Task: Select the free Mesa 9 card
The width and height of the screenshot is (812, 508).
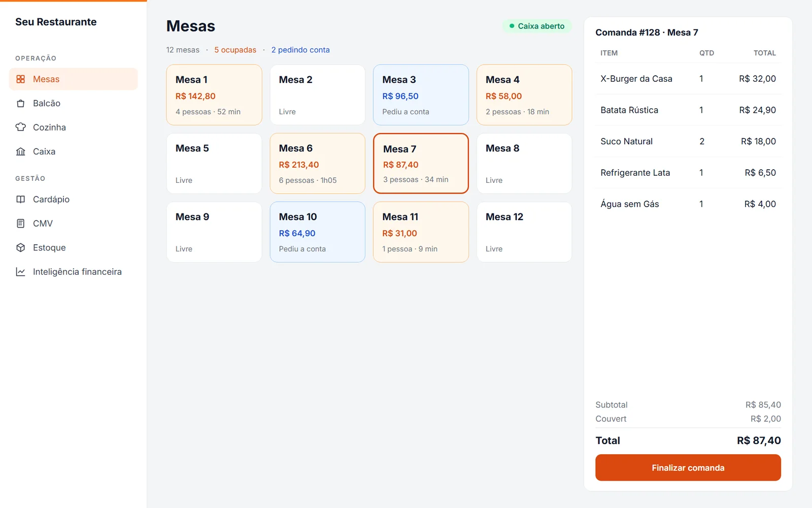Action: [x=214, y=232]
